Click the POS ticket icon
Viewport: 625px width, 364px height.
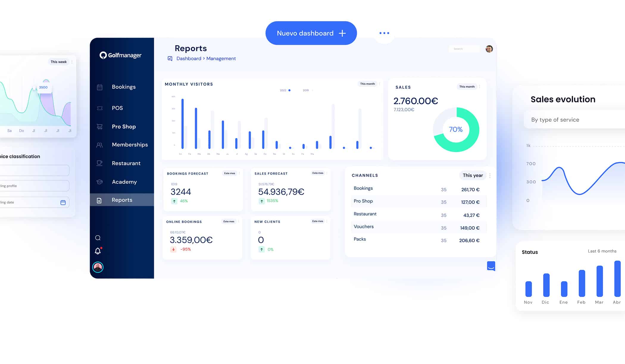point(100,108)
